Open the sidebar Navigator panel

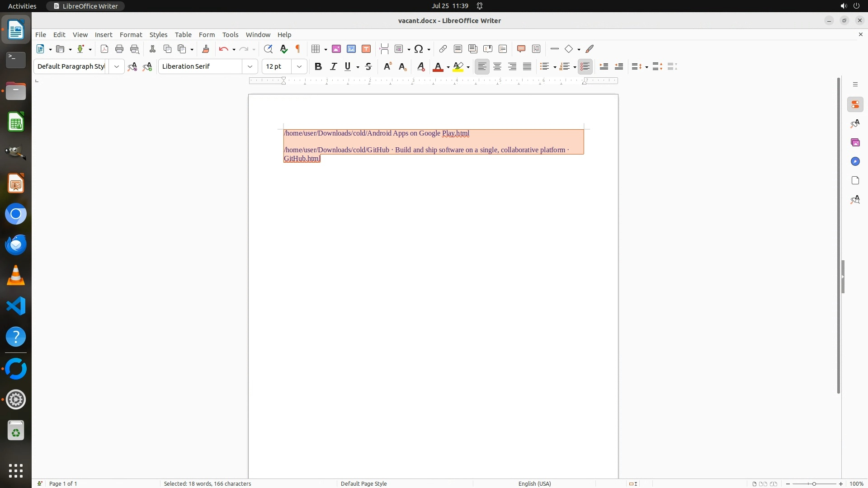[855, 161]
